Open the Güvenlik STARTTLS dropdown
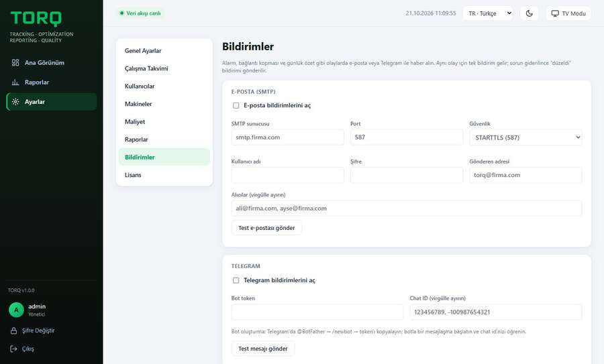 [525, 137]
